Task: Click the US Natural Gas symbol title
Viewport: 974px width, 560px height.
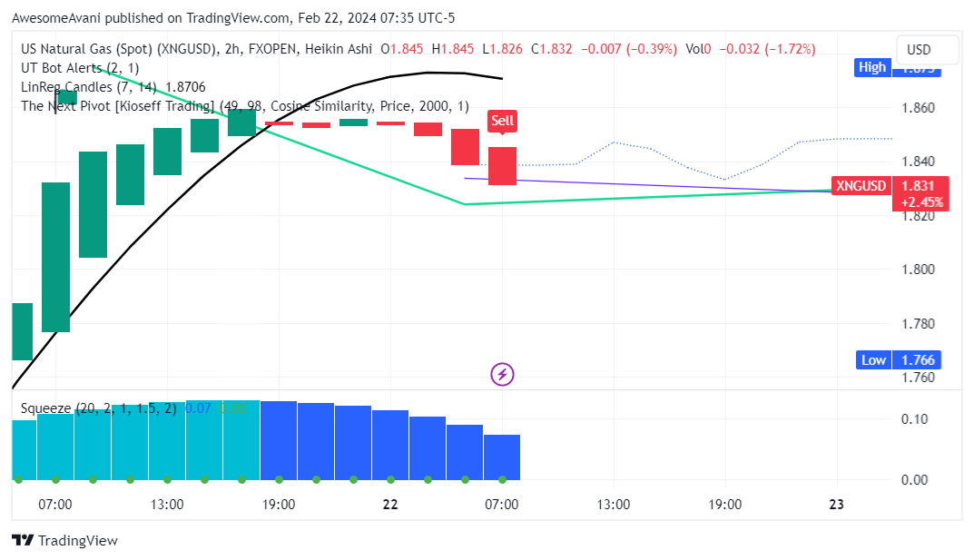Action: pos(196,49)
